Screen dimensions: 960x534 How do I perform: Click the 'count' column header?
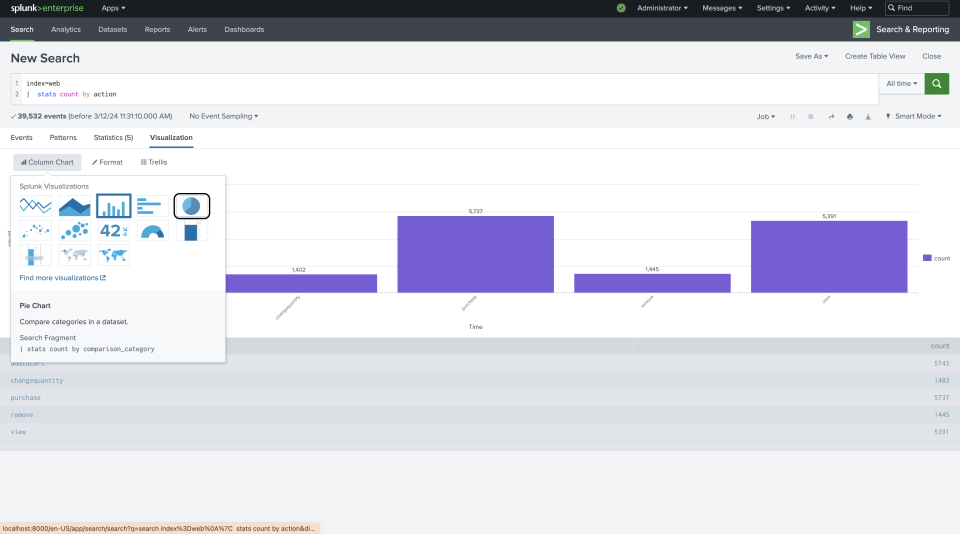(x=940, y=346)
